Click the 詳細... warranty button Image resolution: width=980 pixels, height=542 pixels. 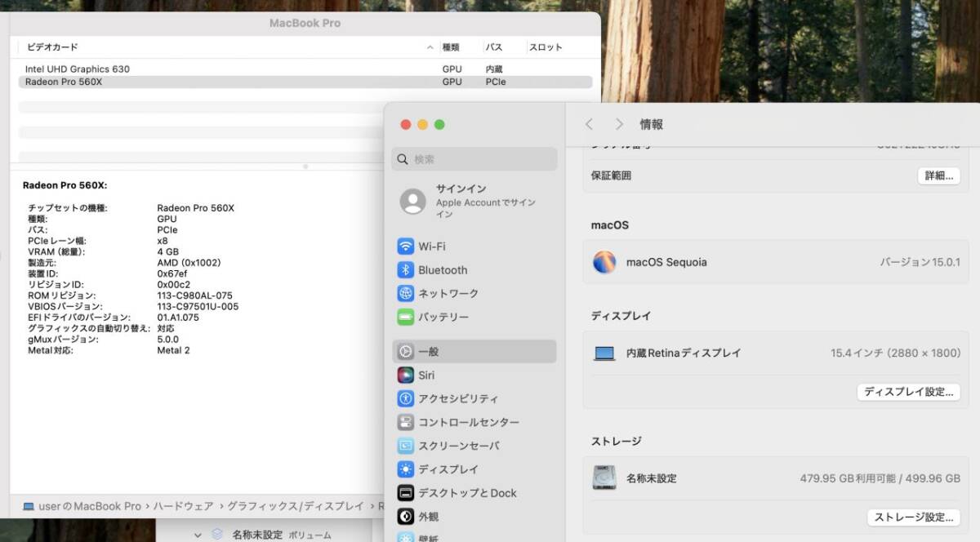pos(938,175)
